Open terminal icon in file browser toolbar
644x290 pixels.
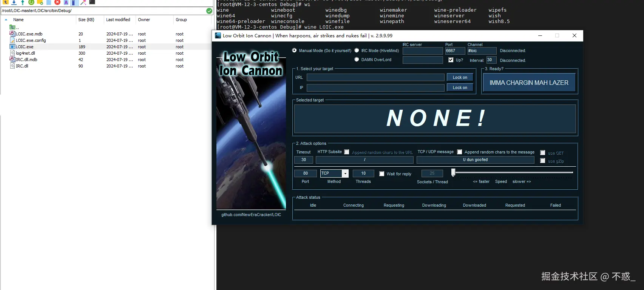[x=92, y=2]
